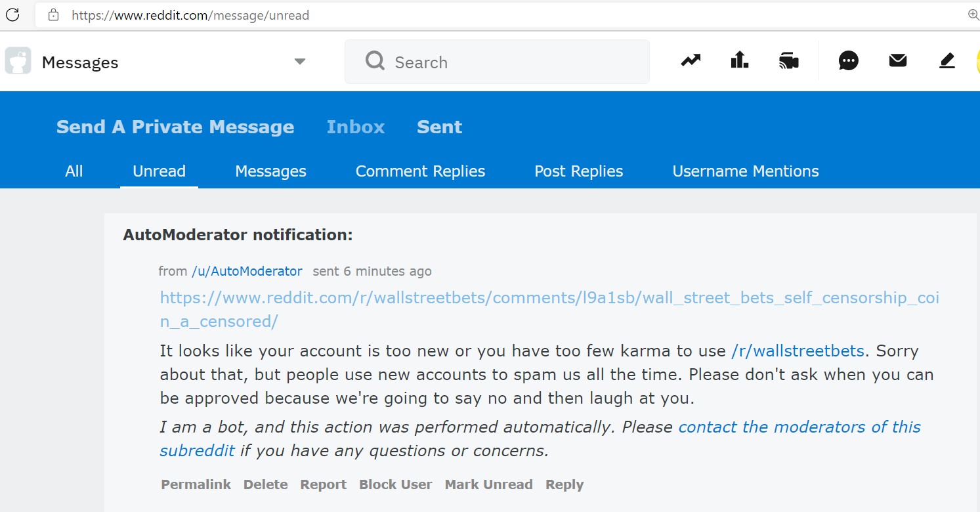Click the site lock icon in address bar

tap(54, 14)
